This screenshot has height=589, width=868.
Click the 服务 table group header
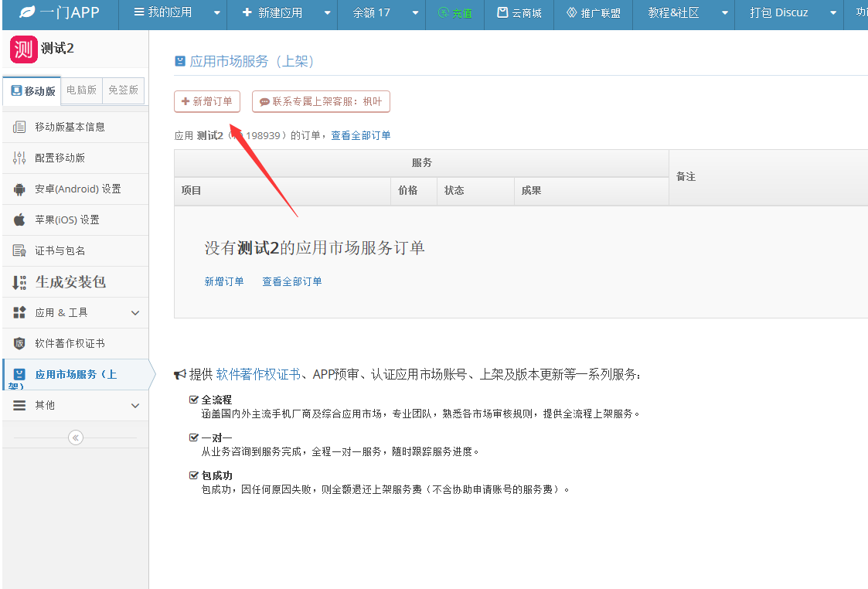pos(422,163)
